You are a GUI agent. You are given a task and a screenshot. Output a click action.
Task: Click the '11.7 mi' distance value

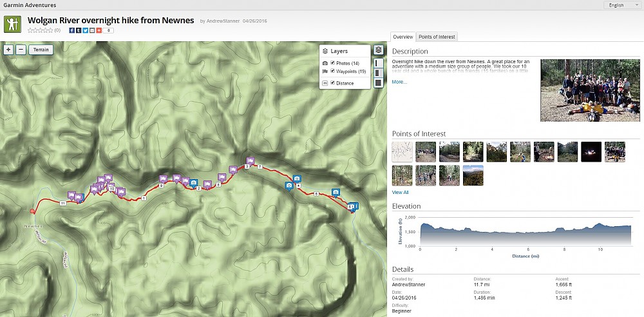click(481, 285)
